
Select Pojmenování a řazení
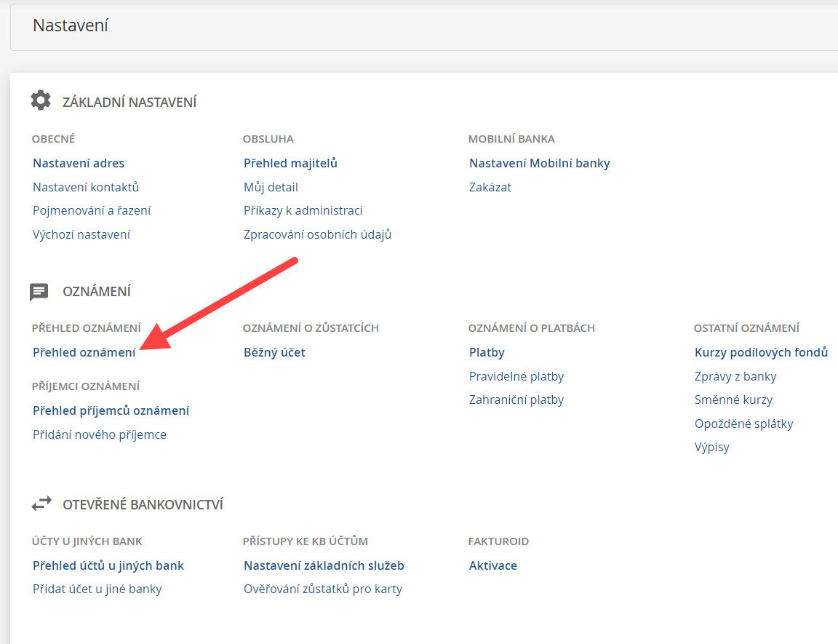pos(92,210)
